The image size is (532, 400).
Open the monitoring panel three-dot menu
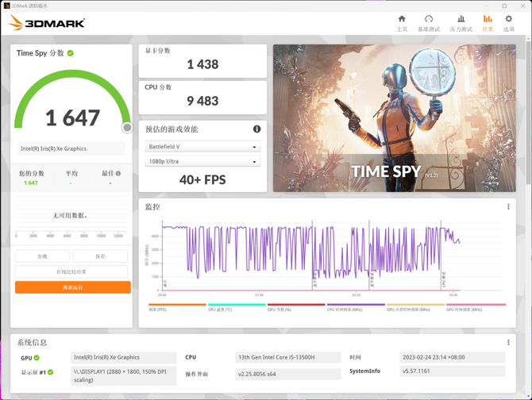click(x=508, y=207)
